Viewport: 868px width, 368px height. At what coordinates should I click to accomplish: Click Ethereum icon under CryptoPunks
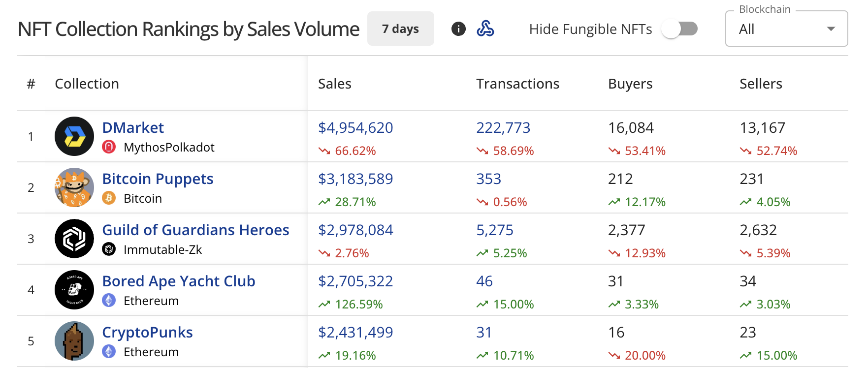[109, 351]
